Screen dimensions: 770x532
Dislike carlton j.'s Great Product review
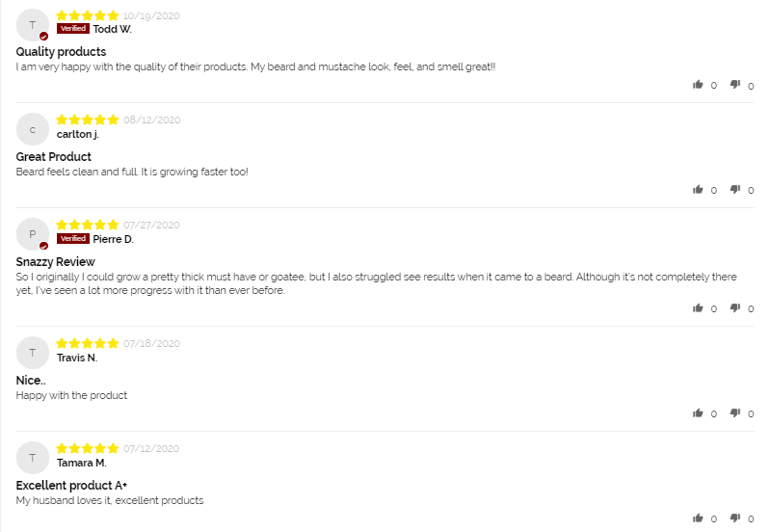click(735, 190)
